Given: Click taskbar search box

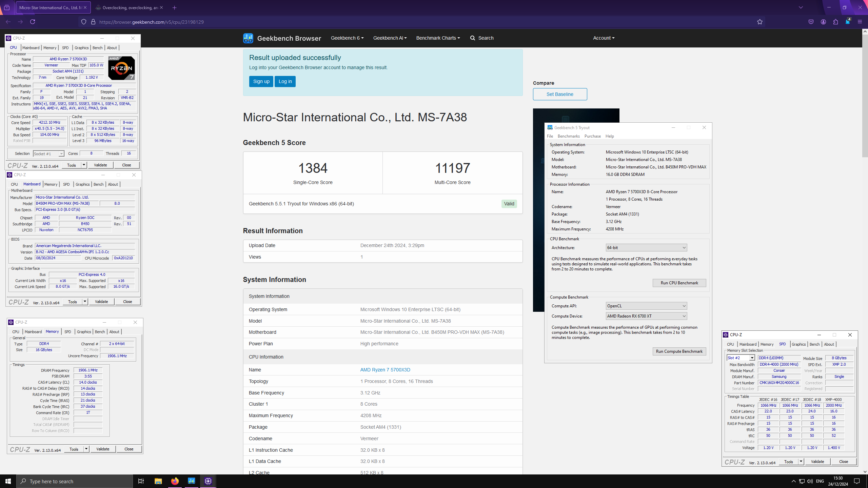Looking at the screenshot, I should 75,481.
